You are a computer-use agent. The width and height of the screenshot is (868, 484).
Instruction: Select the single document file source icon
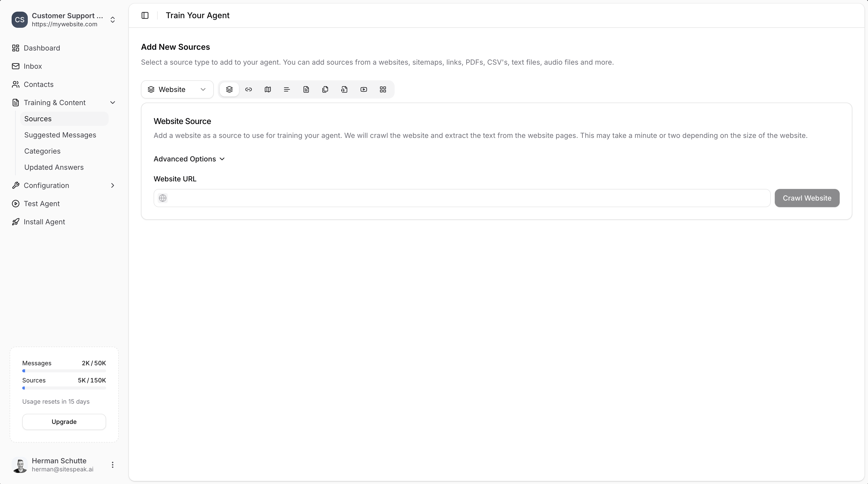click(x=306, y=89)
